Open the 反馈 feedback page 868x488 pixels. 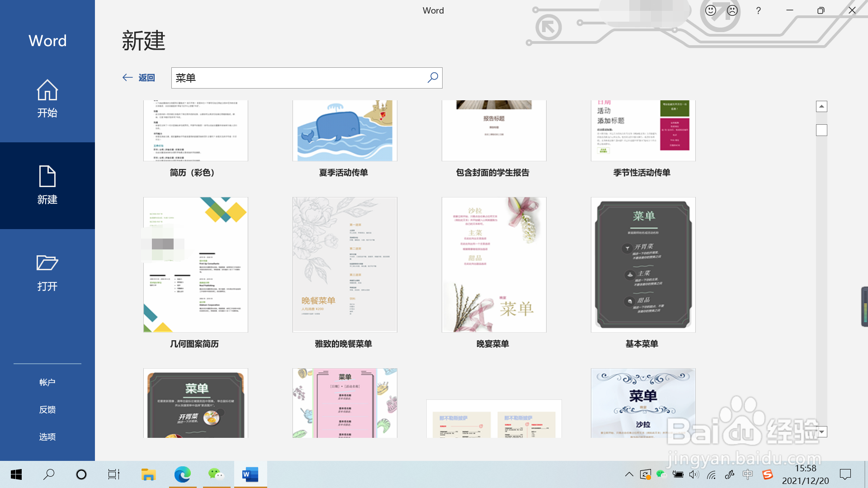[x=47, y=409]
